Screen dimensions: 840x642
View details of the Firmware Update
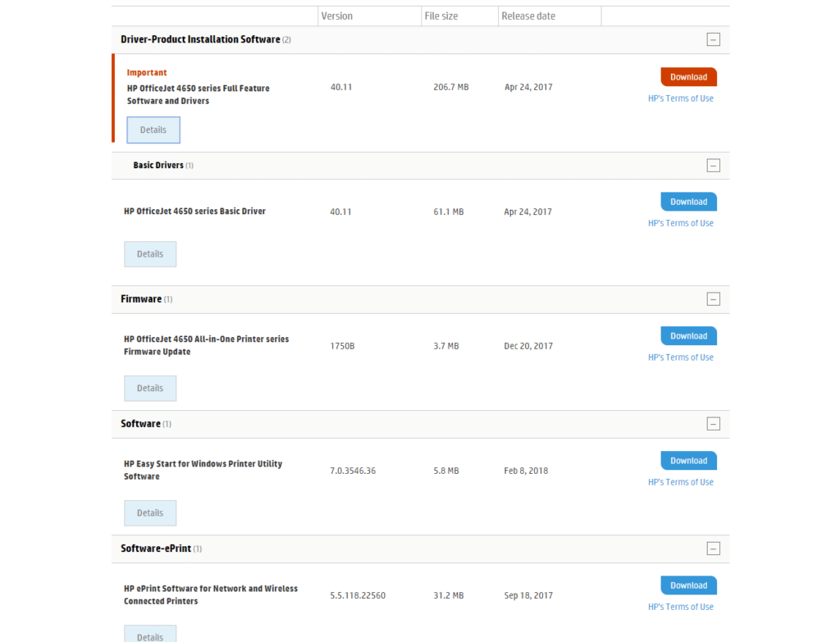[149, 388]
